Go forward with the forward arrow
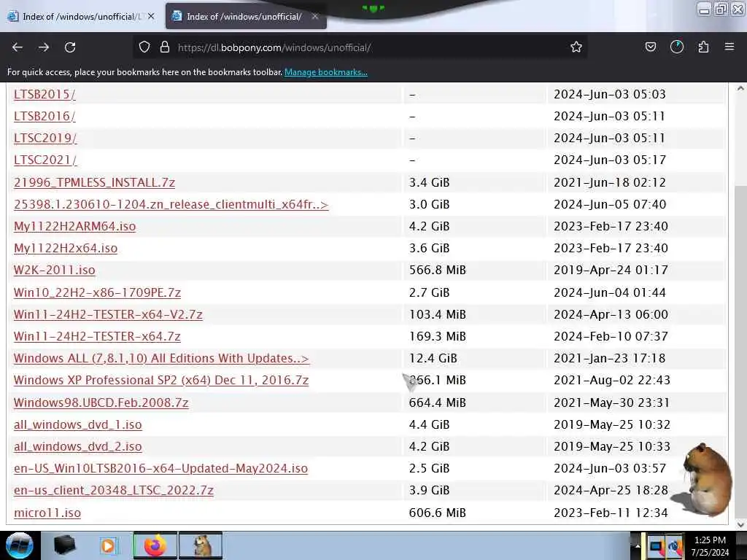747x560 pixels. [x=44, y=47]
